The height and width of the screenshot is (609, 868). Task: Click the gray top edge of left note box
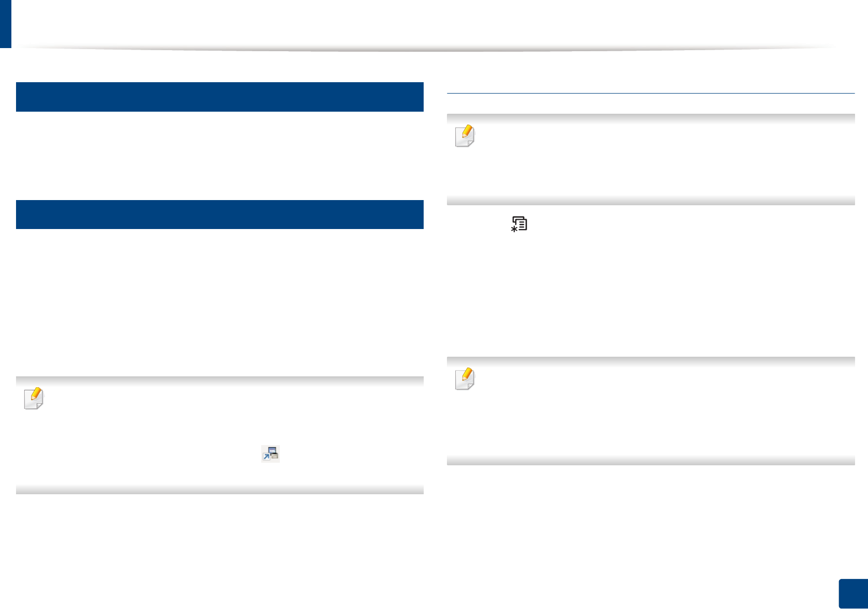coord(220,380)
